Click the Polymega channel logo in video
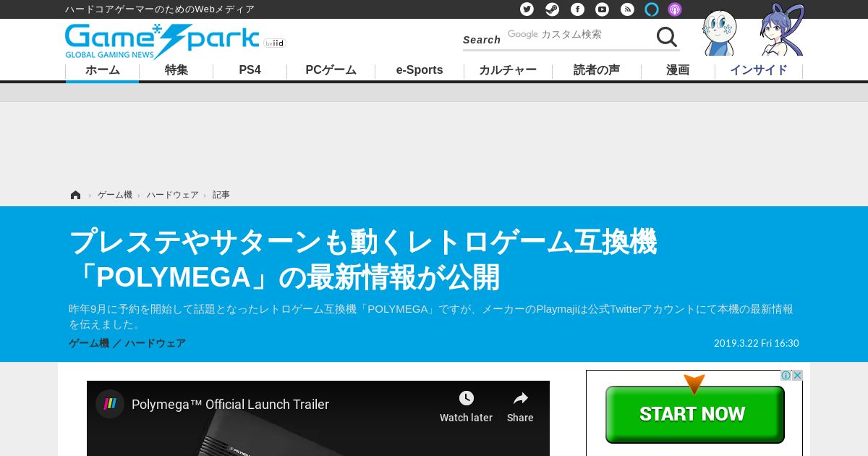This screenshot has height=456, width=868. click(110, 404)
